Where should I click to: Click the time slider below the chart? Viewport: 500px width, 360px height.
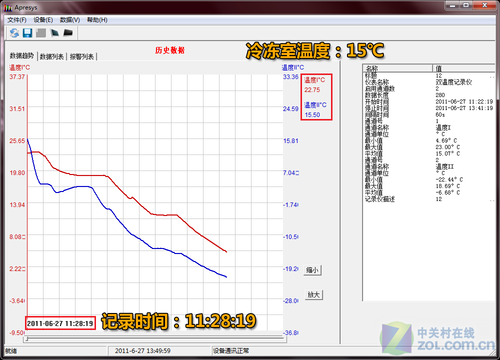pyautogui.click(x=155, y=339)
